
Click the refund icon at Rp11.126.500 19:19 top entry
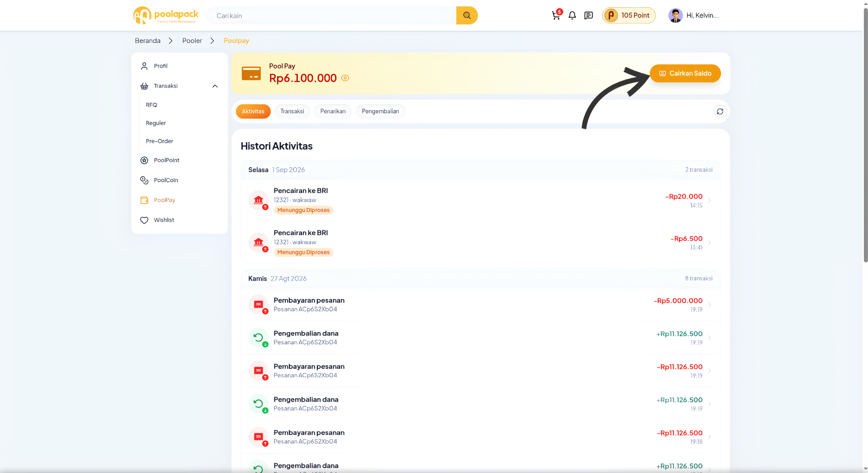pos(259,337)
